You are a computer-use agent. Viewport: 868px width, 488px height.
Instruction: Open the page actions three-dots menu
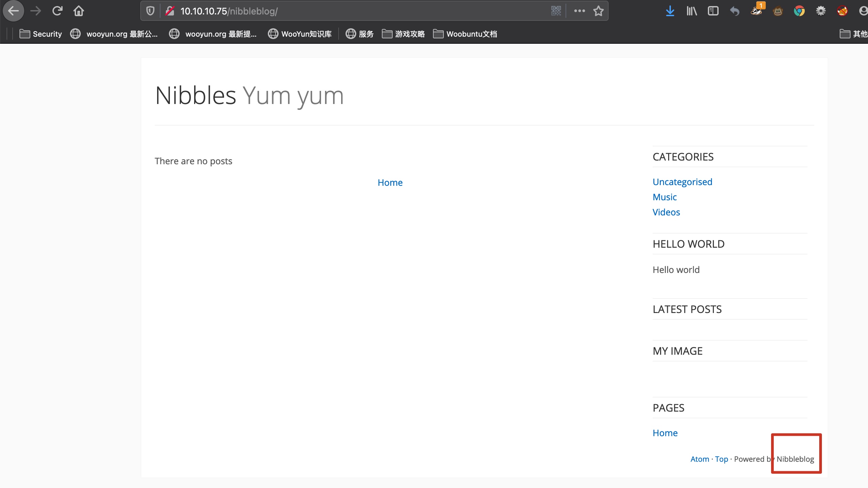pyautogui.click(x=579, y=11)
